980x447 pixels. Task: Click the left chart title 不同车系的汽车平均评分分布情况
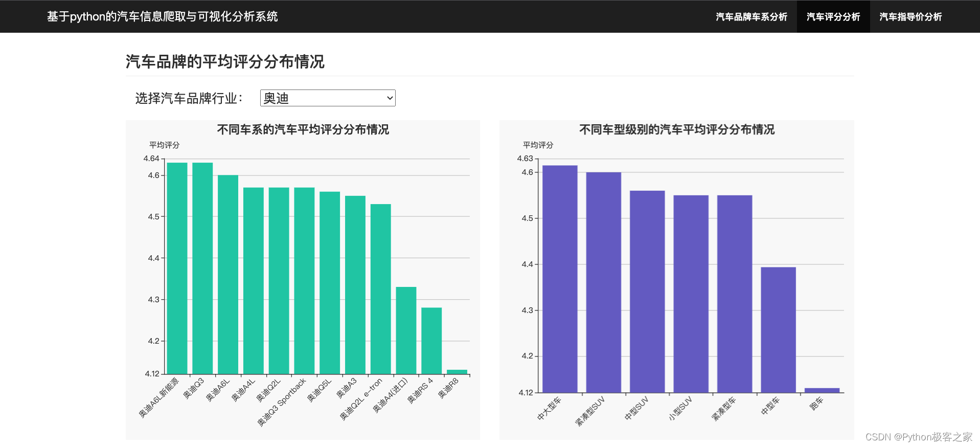[x=303, y=129]
